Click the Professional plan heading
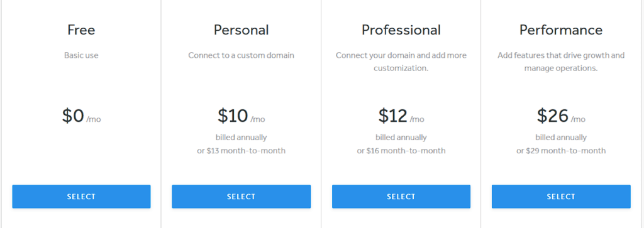Image resolution: width=644 pixels, height=228 pixels. tap(401, 30)
